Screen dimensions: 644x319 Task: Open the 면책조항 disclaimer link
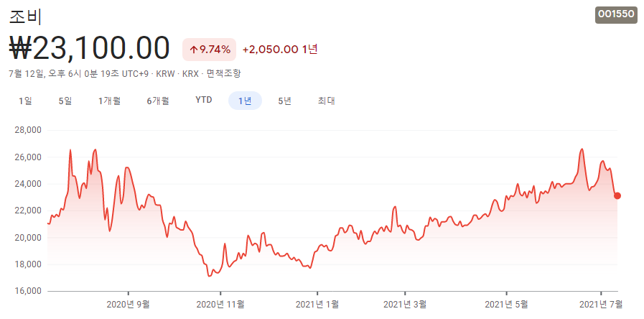223,73
